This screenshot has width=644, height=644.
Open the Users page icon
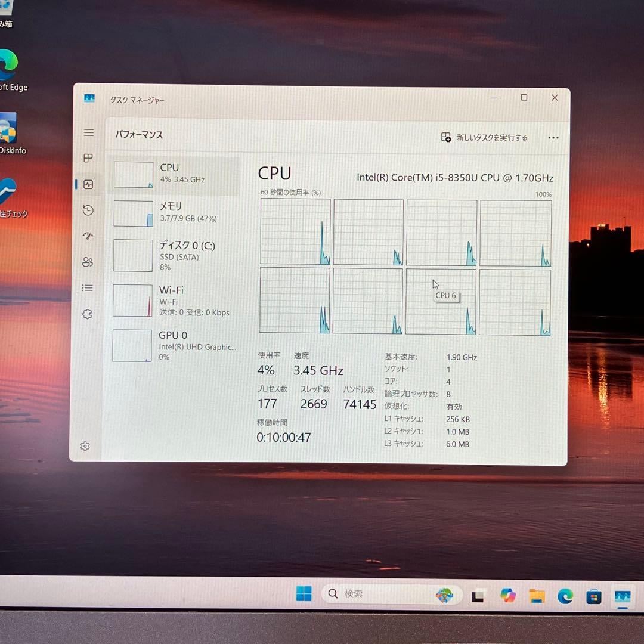[x=88, y=262]
